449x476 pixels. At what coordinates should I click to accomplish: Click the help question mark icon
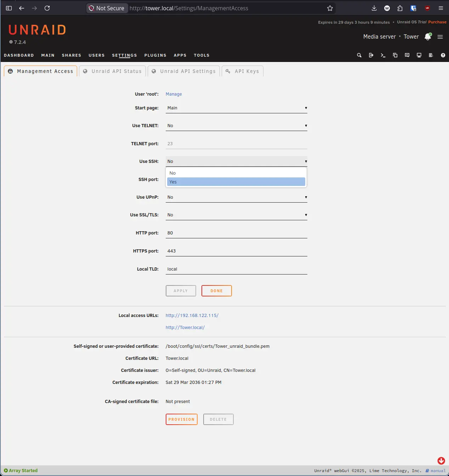tap(443, 55)
